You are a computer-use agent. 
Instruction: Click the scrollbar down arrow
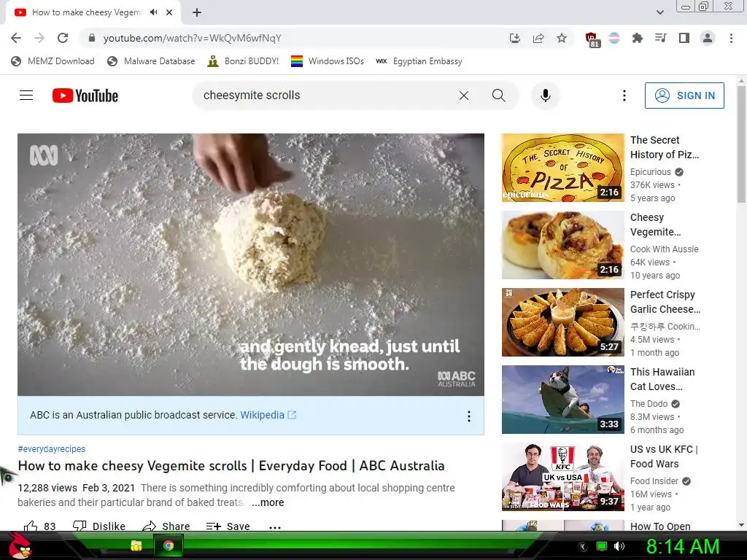click(741, 526)
